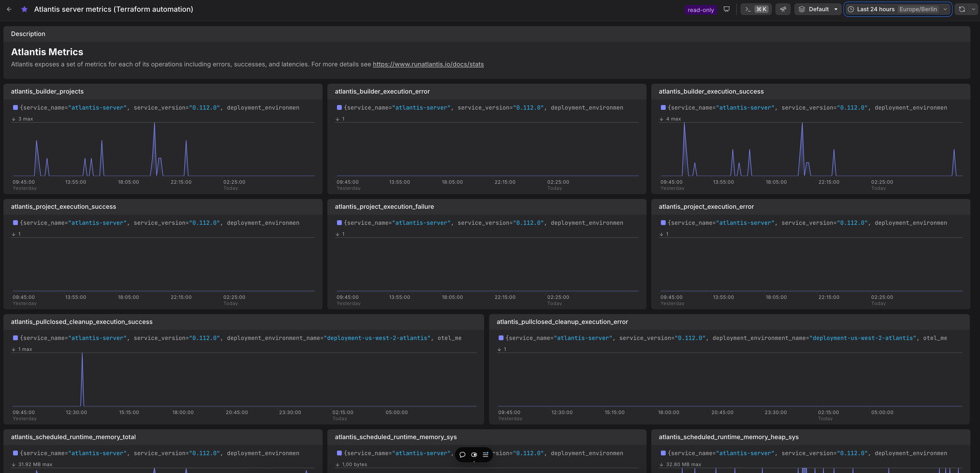Enter presentation mode via the screen icon
The width and height of the screenshot is (980, 473).
726,9
